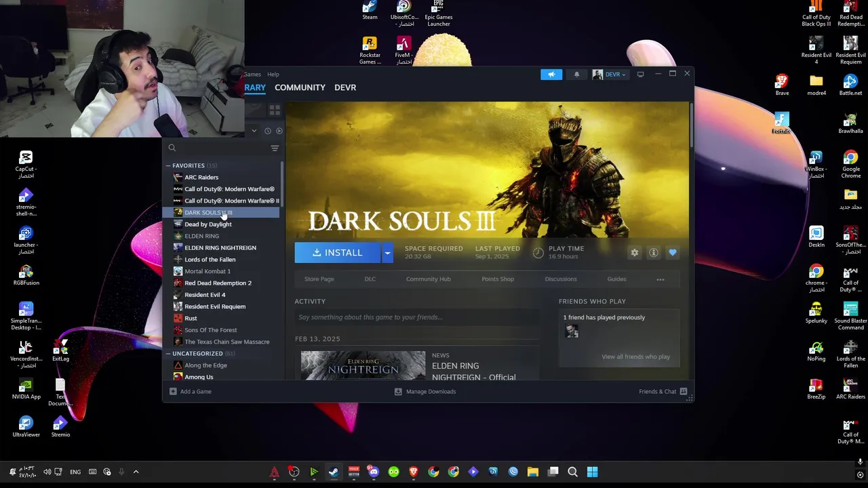868x488 pixels.
Task: Select The Texas Chain Saw Massacre
Action: 227,342
